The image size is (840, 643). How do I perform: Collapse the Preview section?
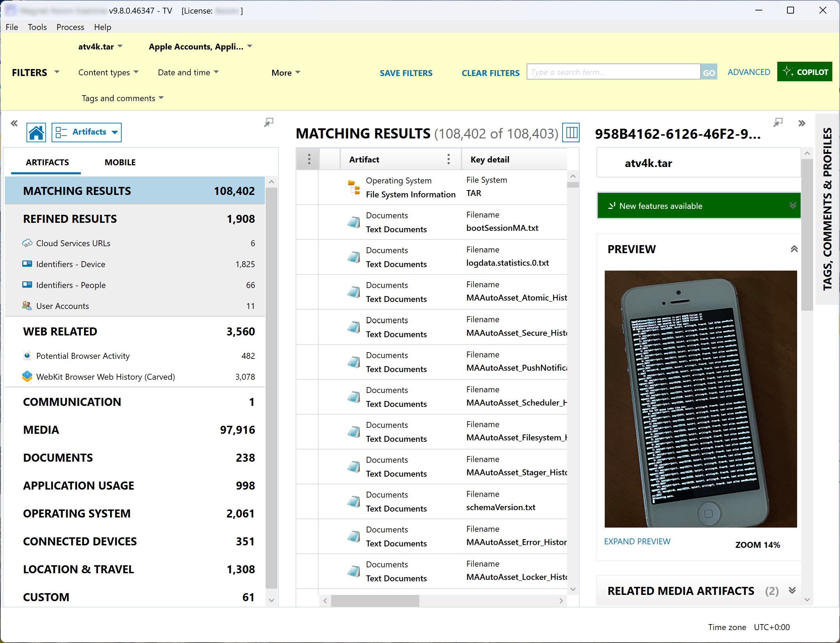[794, 249]
